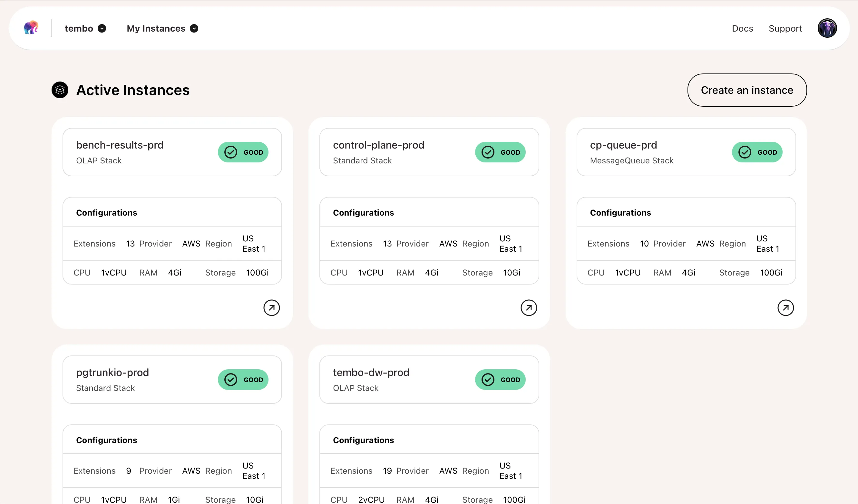This screenshot has width=858, height=504.
Task: Open the Support link
Action: pyautogui.click(x=785, y=28)
